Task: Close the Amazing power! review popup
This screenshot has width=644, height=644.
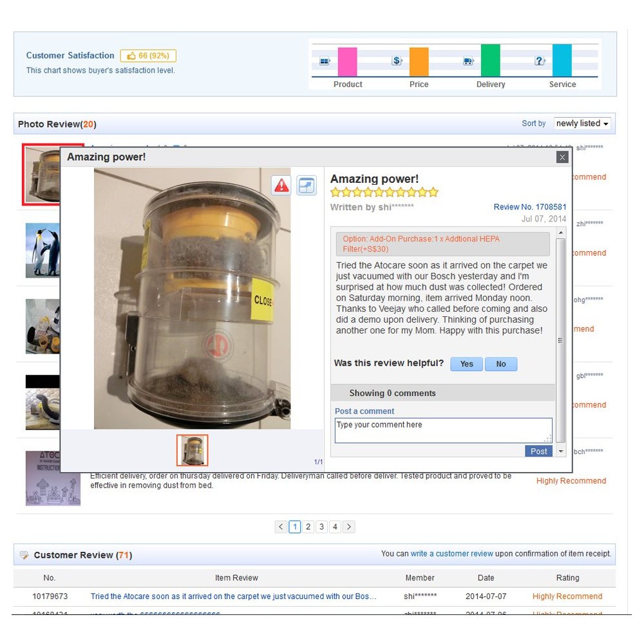Action: (562, 157)
